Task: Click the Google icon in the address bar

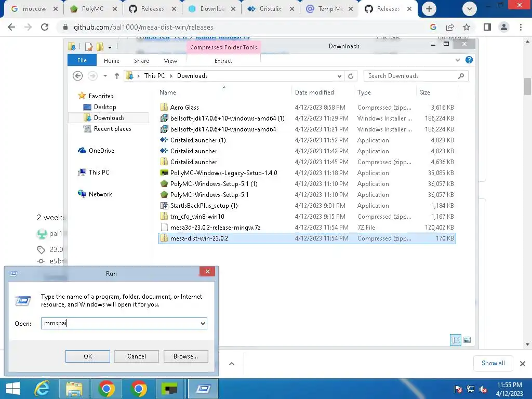Action: (433, 27)
